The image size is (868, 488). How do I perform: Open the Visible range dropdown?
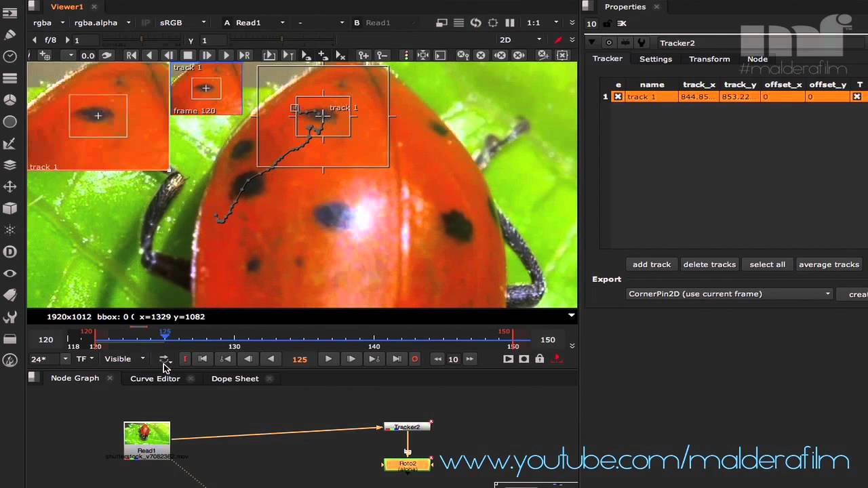pyautogui.click(x=125, y=359)
